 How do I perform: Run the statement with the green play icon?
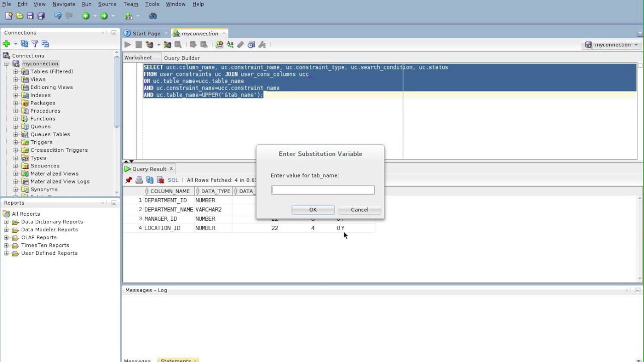click(127, 45)
